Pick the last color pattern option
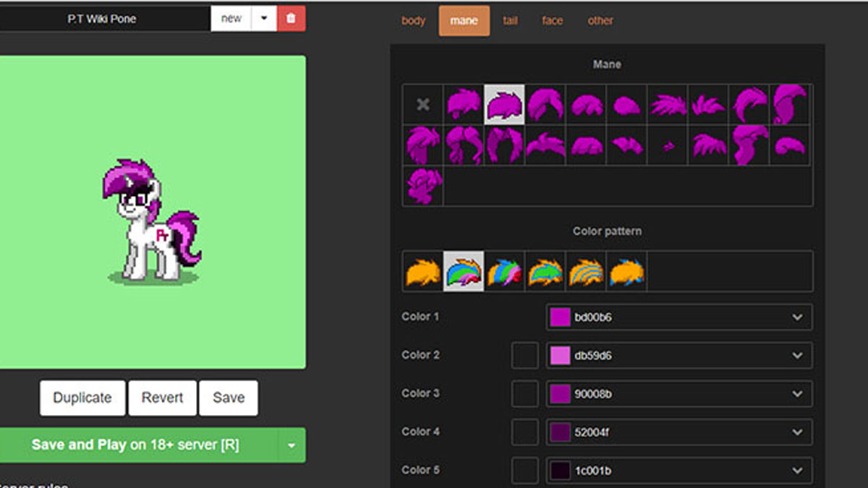 pos(626,271)
